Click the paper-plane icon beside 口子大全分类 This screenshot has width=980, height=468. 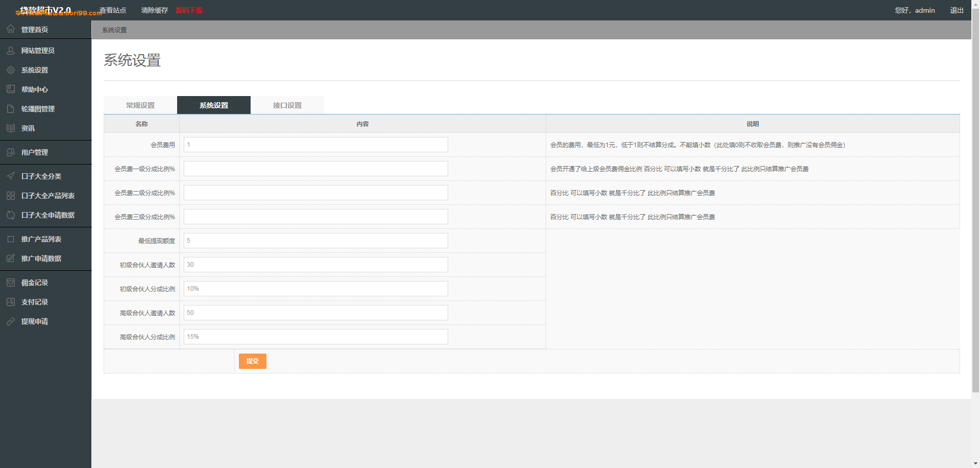click(x=11, y=176)
